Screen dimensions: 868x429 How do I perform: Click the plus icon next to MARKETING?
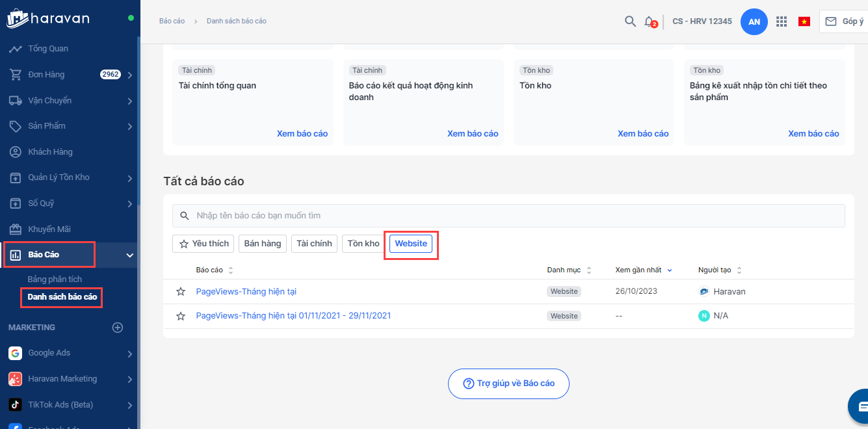point(118,328)
